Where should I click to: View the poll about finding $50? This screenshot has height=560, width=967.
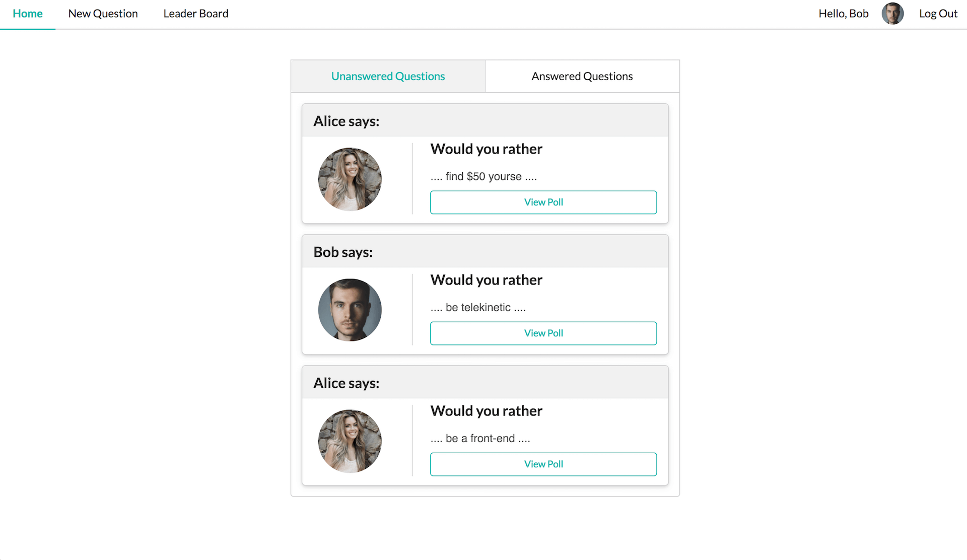(543, 202)
